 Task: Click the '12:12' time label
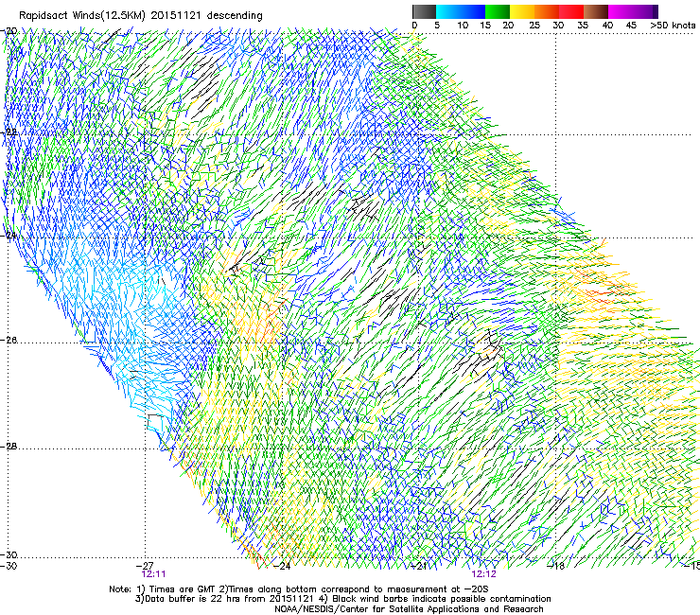(x=484, y=574)
